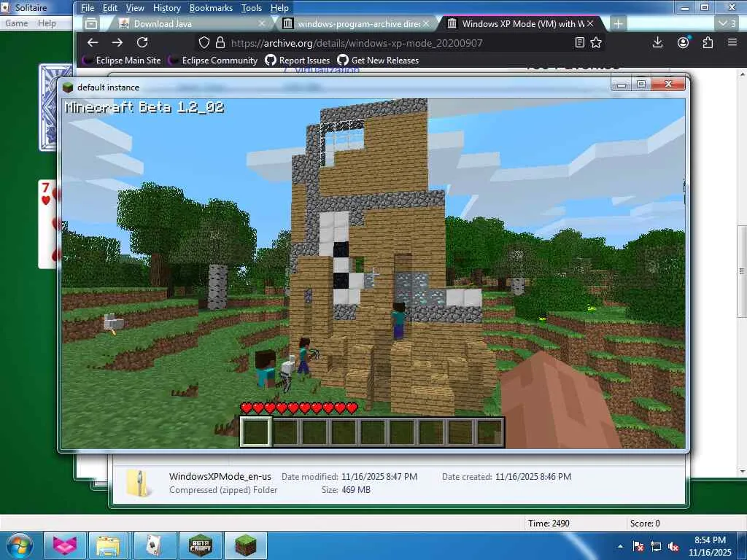
Task: Open Solitaire Help menu
Action: click(x=47, y=23)
